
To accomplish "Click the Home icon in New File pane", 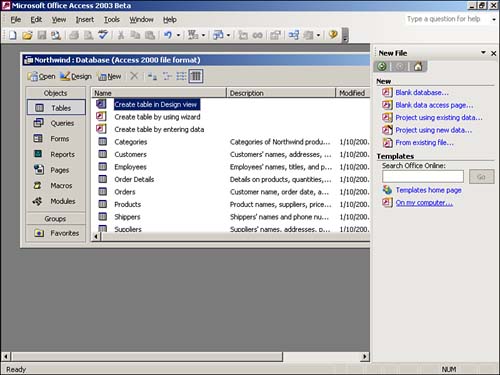I will (418, 66).
